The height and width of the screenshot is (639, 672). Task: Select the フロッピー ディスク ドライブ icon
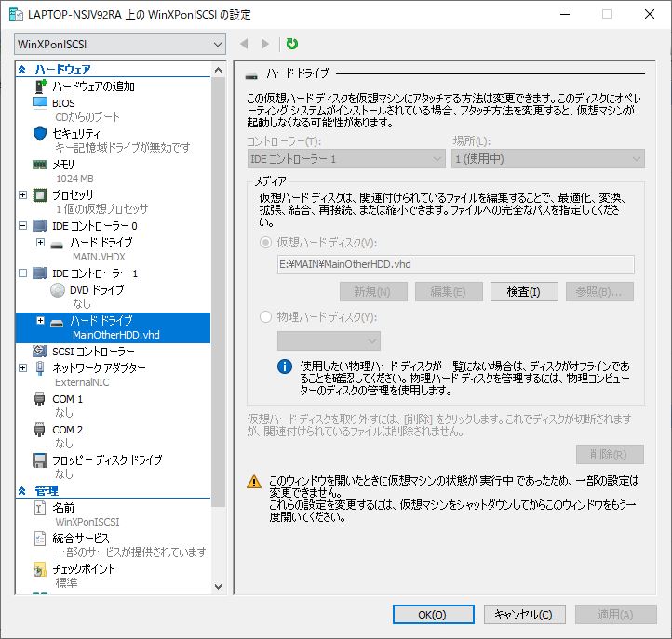tap(40, 460)
